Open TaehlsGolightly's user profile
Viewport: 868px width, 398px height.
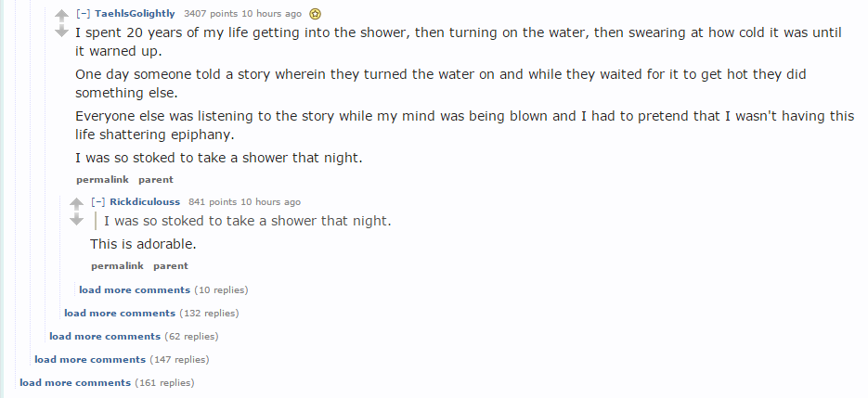(135, 14)
